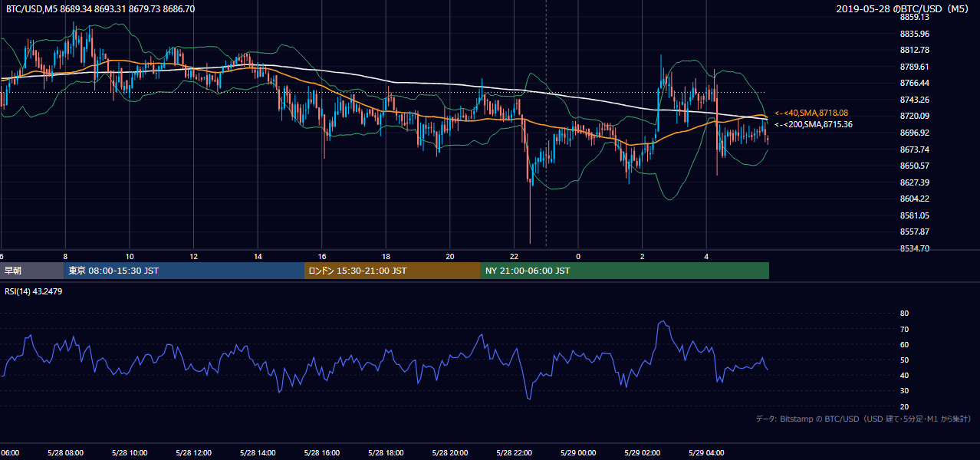The width and height of the screenshot is (980, 460).
Task: Click bottom time label 5/28 10:00
Action: click(x=130, y=452)
